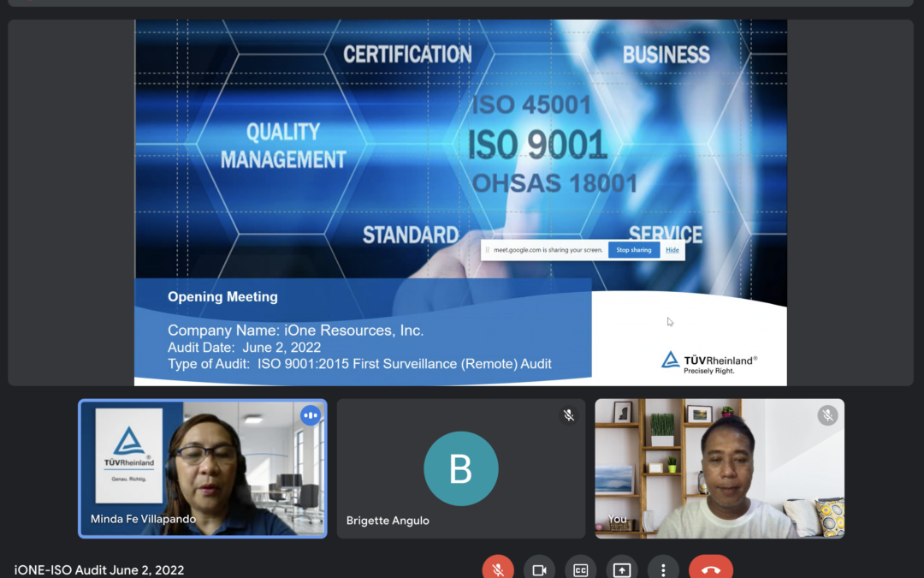Select Minda Fe Villapando's video tile
Screen dimensions: 924x578
(203, 468)
